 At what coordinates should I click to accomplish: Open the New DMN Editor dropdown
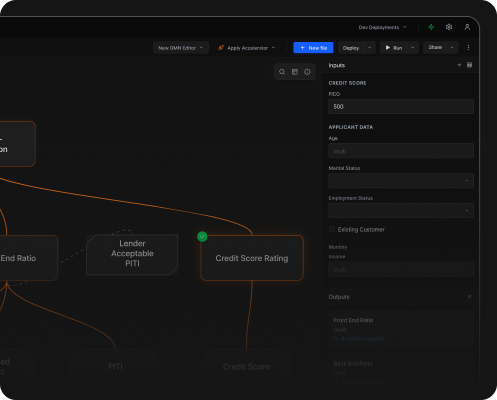pyautogui.click(x=181, y=48)
